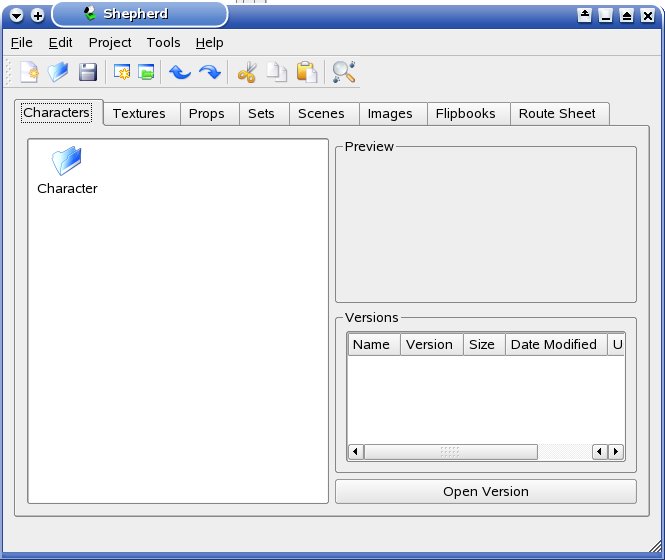The image size is (665, 560).
Task: Click the partially visible U column header
Action: [x=616, y=344]
